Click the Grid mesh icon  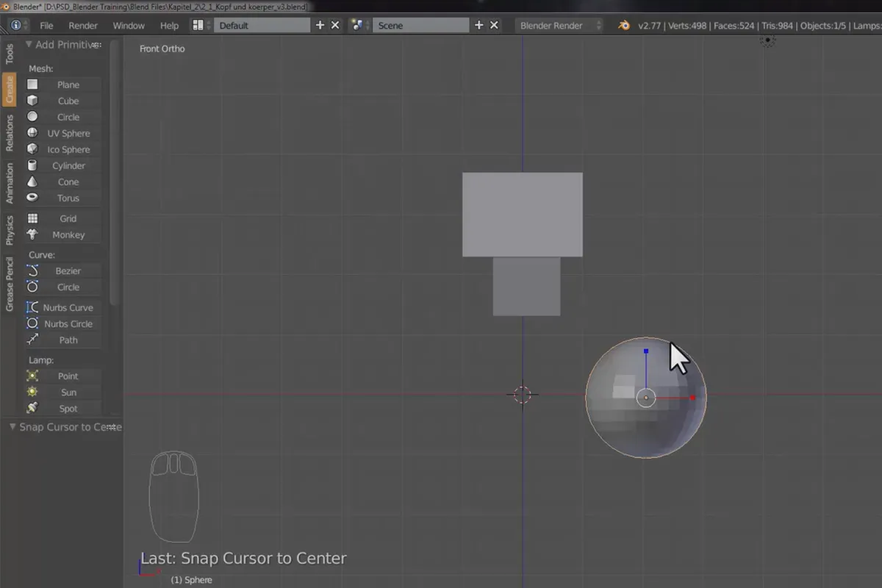tap(32, 218)
